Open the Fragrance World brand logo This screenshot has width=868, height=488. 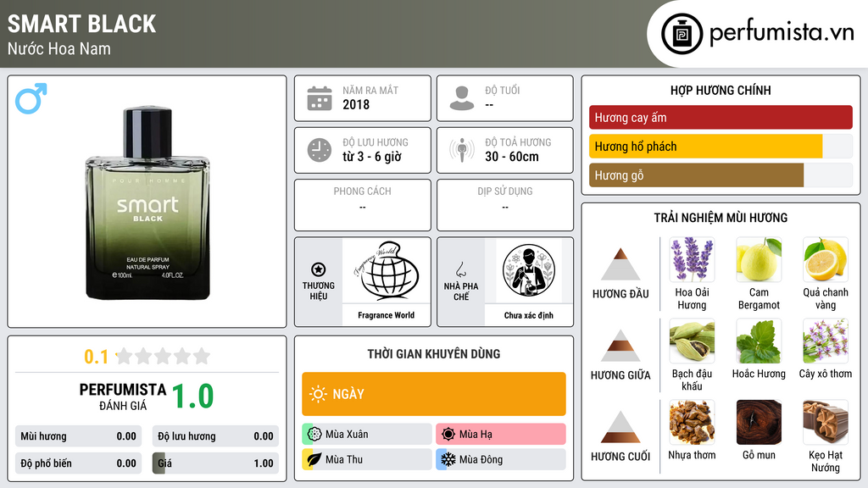387,270
